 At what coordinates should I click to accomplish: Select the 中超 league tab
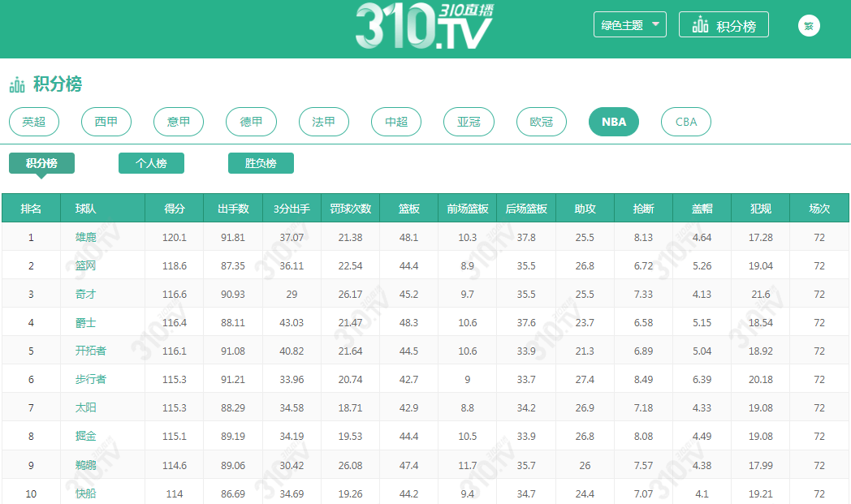(x=396, y=122)
